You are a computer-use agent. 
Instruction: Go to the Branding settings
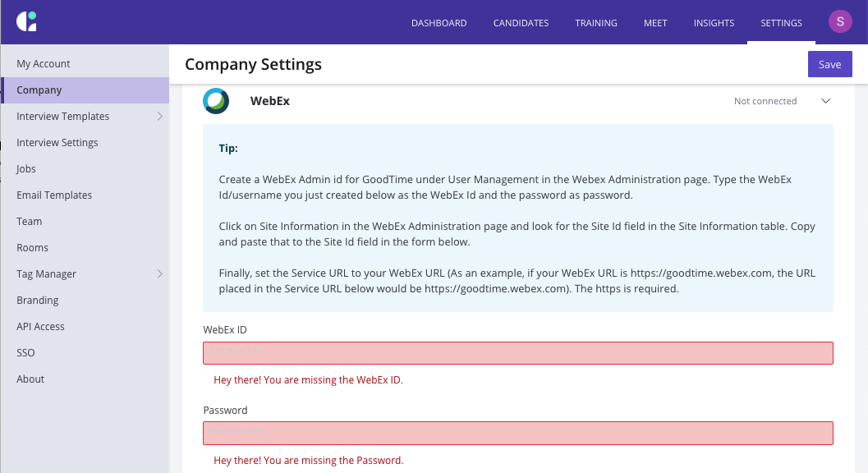click(x=38, y=301)
